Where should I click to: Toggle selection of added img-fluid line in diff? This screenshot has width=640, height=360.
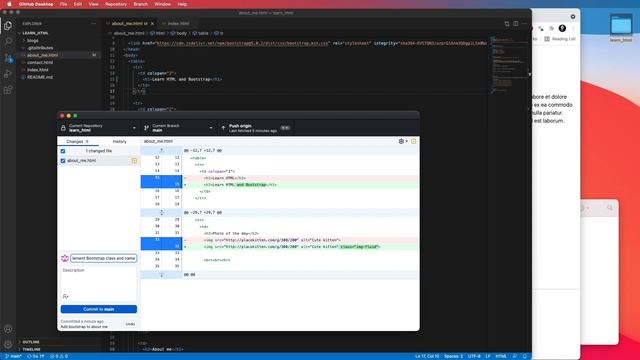(161, 247)
